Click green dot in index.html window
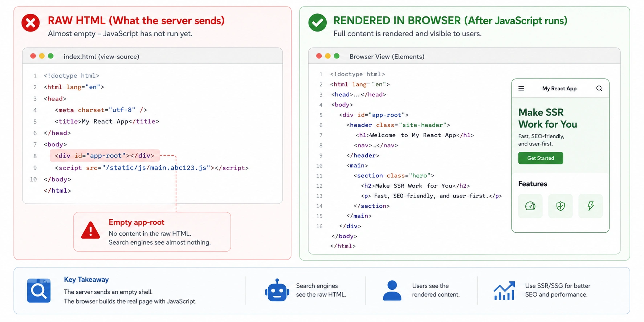The image size is (644, 322). pos(51,56)
